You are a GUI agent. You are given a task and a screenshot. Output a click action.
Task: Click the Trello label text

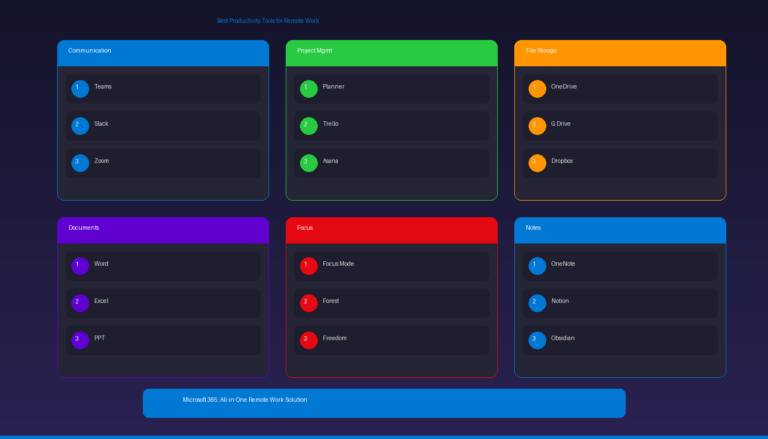tap(331, 124)
